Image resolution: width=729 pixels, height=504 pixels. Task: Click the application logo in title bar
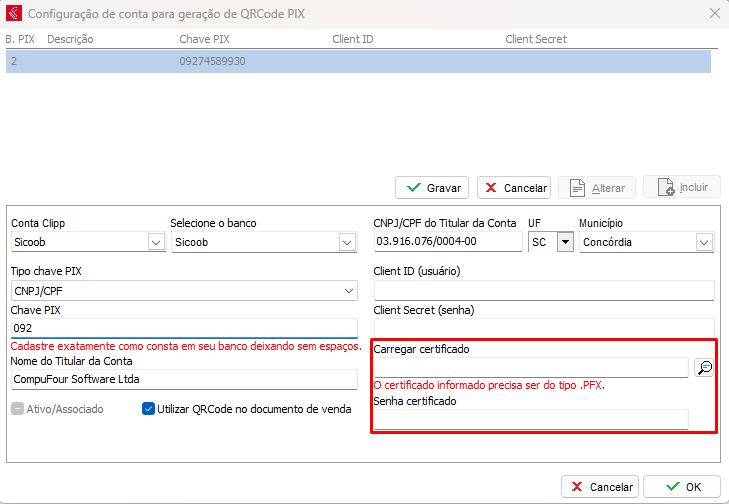13,13
